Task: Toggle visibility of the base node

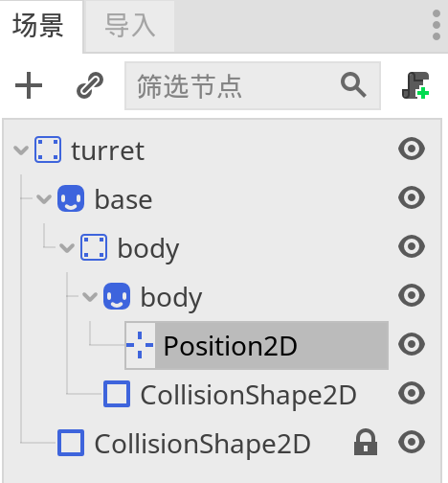Action: coord(412,197)
